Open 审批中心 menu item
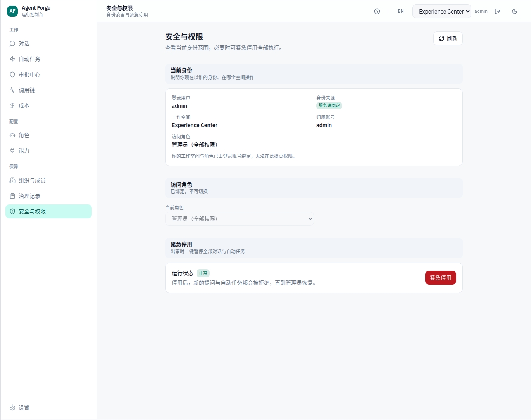The image size is (531, 420). click(x=49, y=75)
